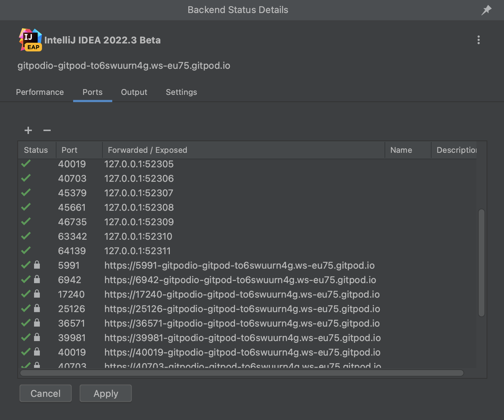
Task: Select the https://6942-gitpodio-gitpod URL entry
Action: [x=240, y=280]
